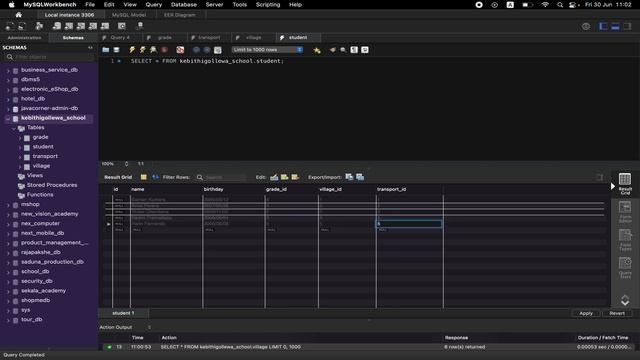The height and width of the screenshot is (360, 640).
Task: Execute the query with first lightning bolt
Action: [x=132, y=50]
